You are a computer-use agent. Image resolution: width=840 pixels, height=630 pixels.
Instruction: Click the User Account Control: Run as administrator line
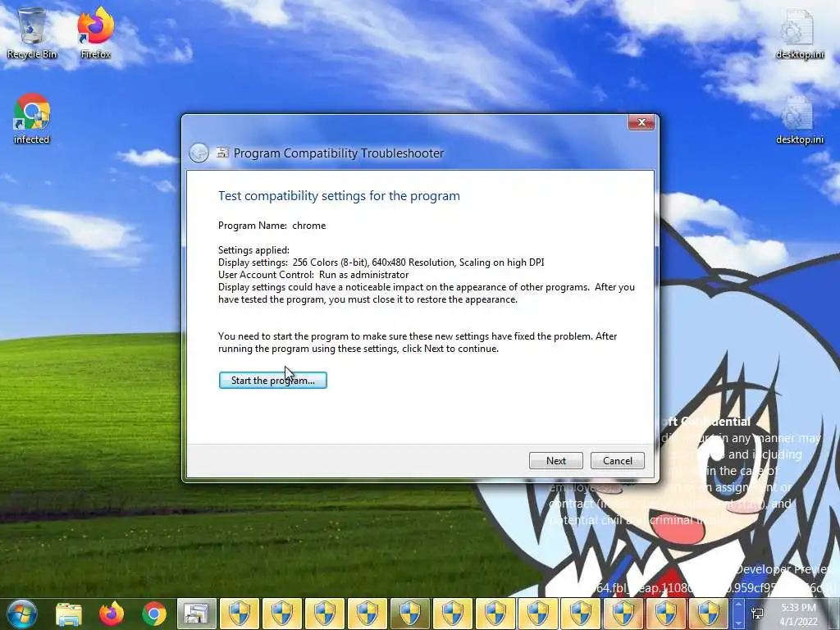coord(313,275)
